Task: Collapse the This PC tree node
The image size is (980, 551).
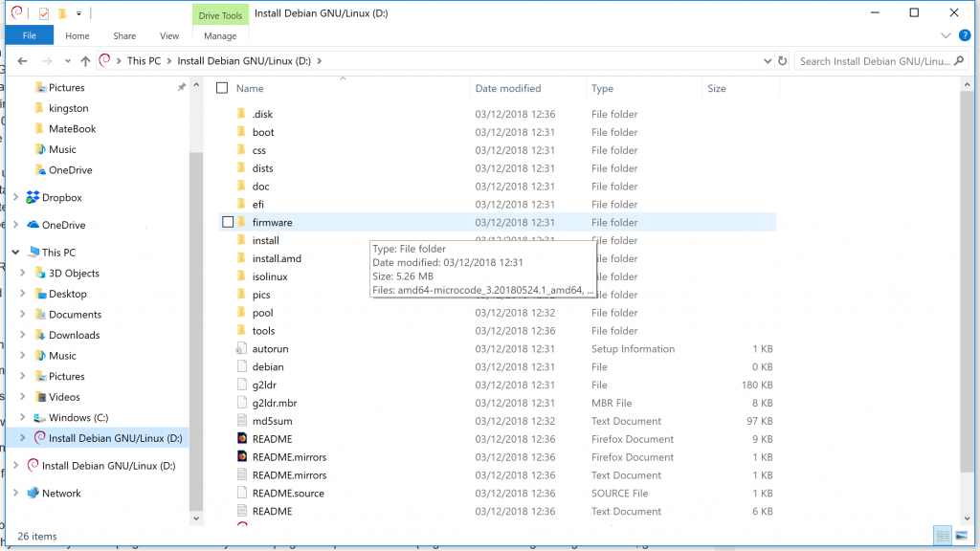Action: [x=14, y=253]
